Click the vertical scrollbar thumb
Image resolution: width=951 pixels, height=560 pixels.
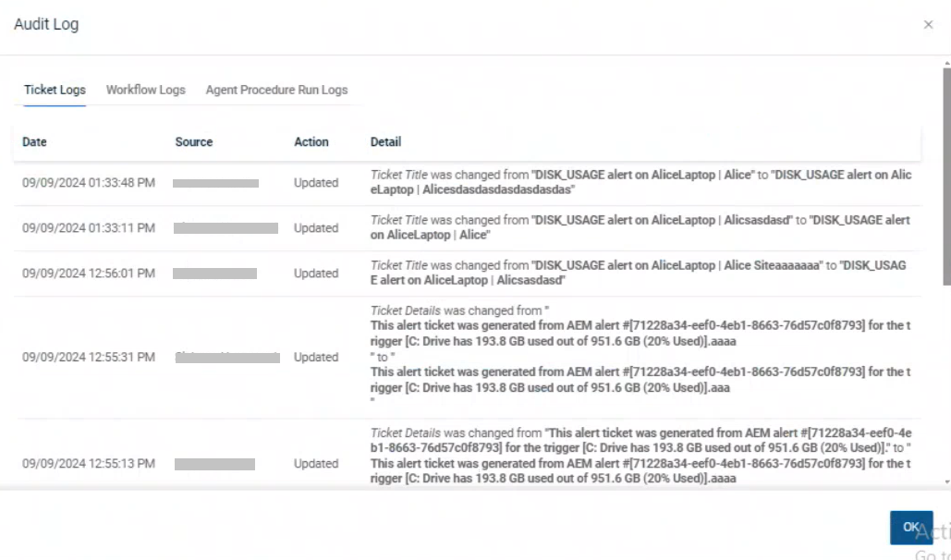click(x=946, y=176)
